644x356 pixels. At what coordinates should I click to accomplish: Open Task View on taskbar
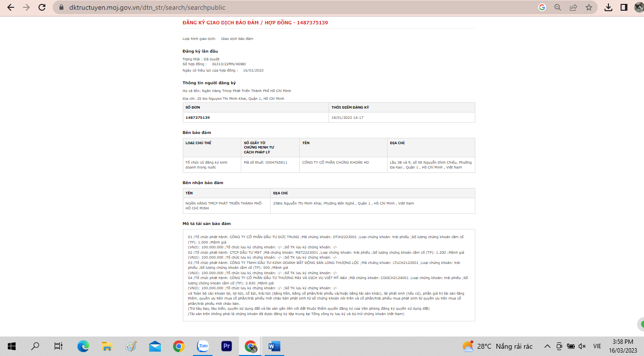pyautogui.click(x=59, y=346)
